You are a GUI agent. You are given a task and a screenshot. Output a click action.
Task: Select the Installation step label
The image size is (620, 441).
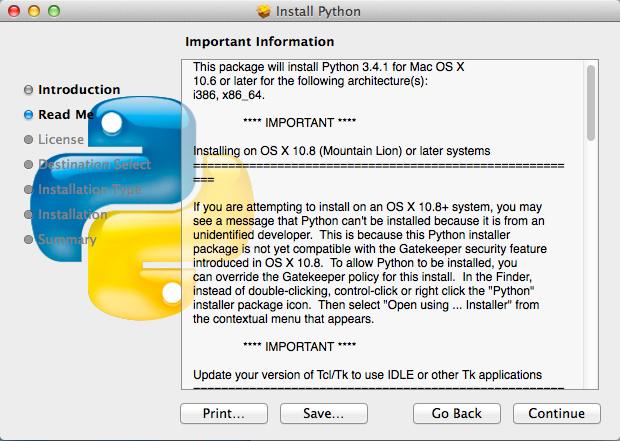tap(72, 215)
